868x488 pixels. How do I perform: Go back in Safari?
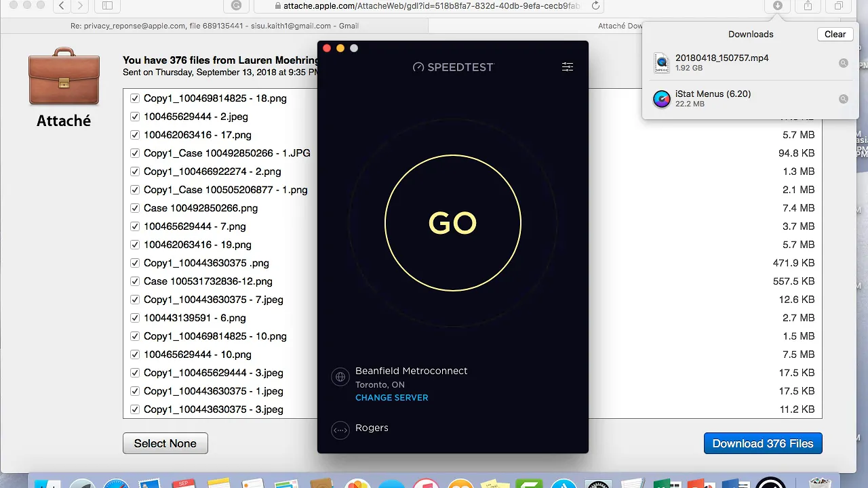tap(61, 6)
